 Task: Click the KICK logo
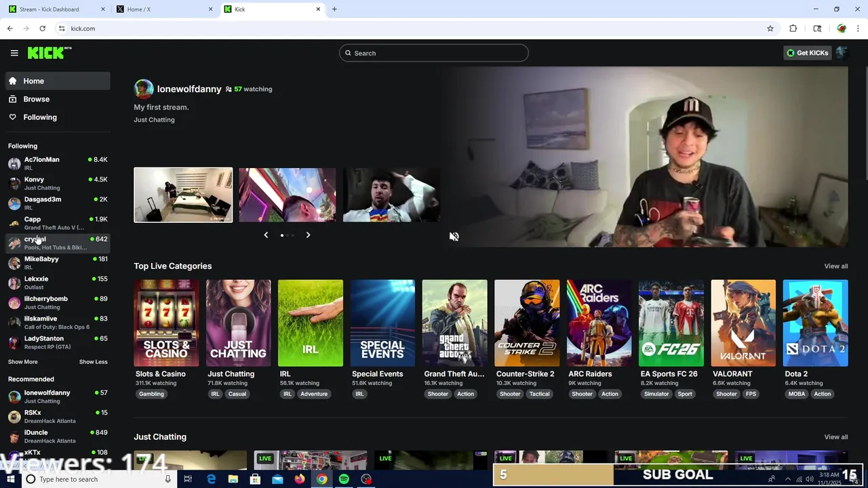[x=49, y=53]
